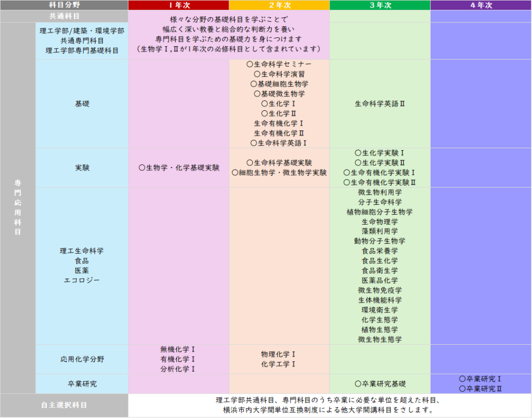Viewport: 532px width, 418px height.
Task: Click the 無機化学Ⅰ course entry
Action: pyautogui.click(x=178, y=349)
